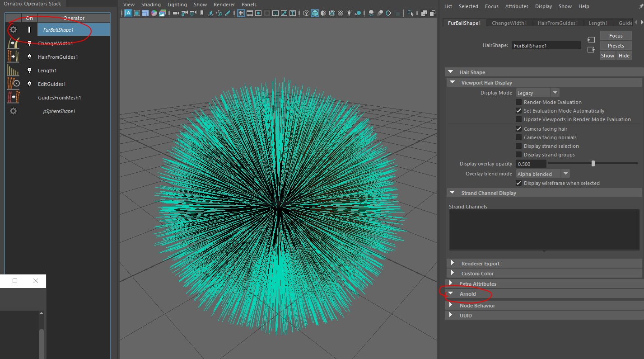Toggle the Length1 operator on/off bulb
Viewport: 644px width, 359px height.
pos(29,71)
